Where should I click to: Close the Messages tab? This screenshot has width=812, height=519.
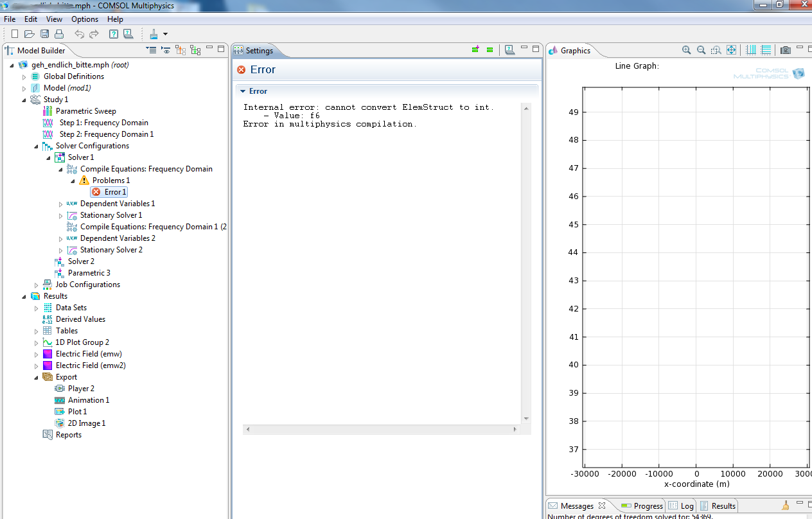click(x=602, y=506)
